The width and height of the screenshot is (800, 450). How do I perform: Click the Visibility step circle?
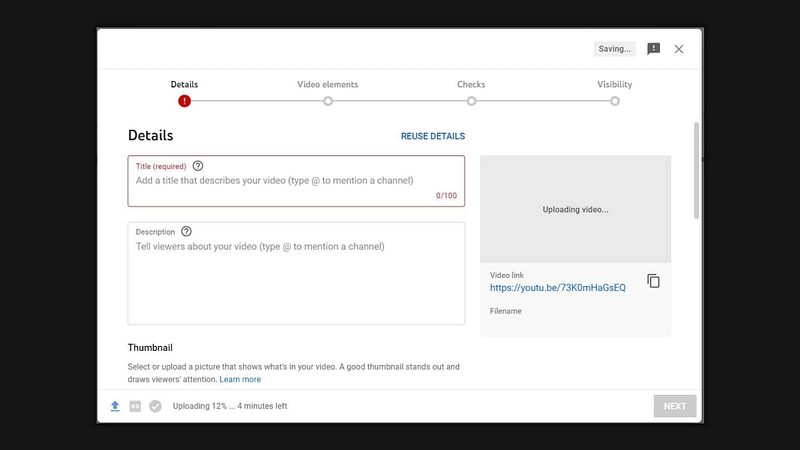pos(615,101)
